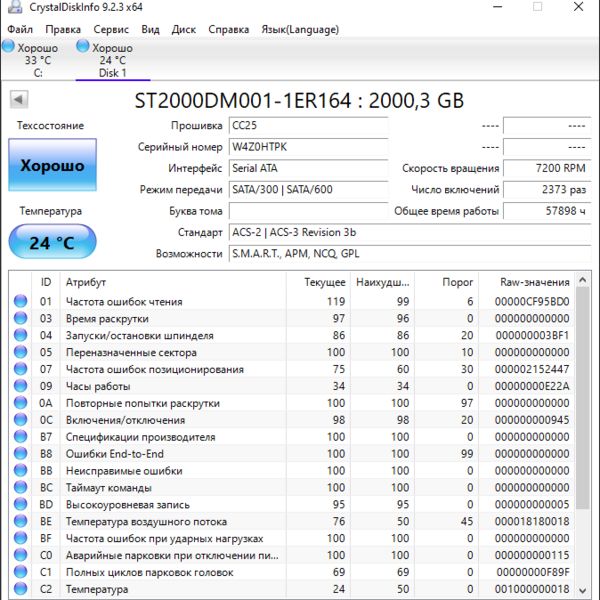Click the Raw-значения column header
600x600 pixels.
(527, 282)
